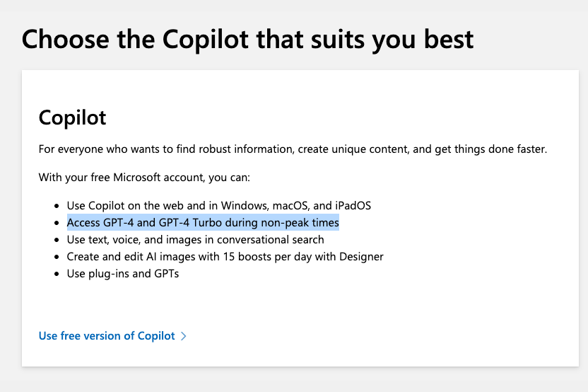Click the bullet dot before 'Create and edit AI images'

(x=57, y=257)
